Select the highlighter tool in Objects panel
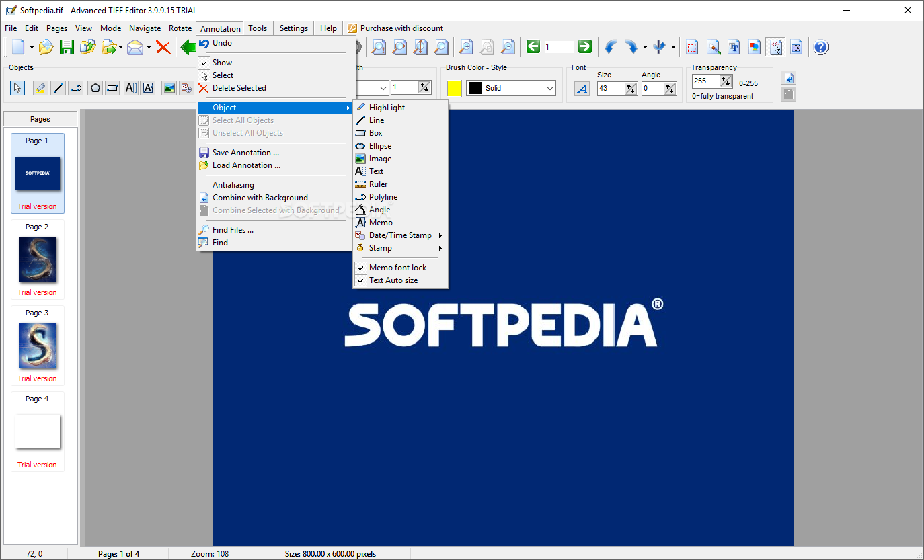924x560 pixels. [40, 87]
